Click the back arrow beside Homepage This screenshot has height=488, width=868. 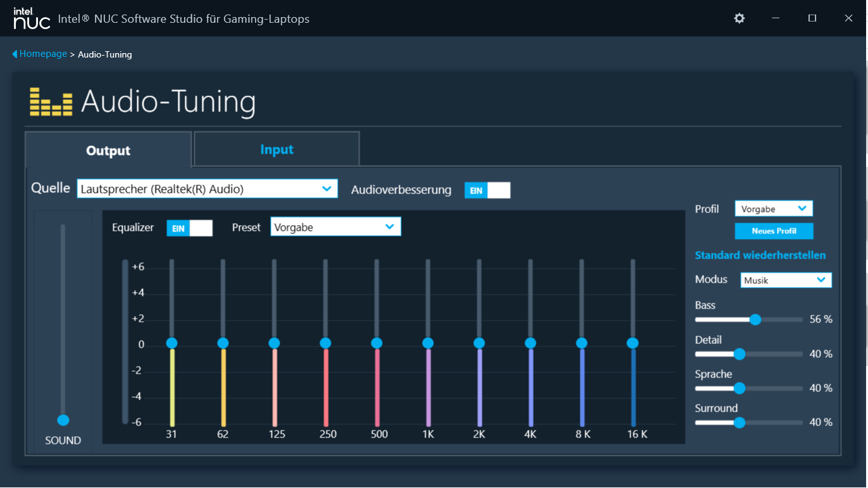[15, 54]
